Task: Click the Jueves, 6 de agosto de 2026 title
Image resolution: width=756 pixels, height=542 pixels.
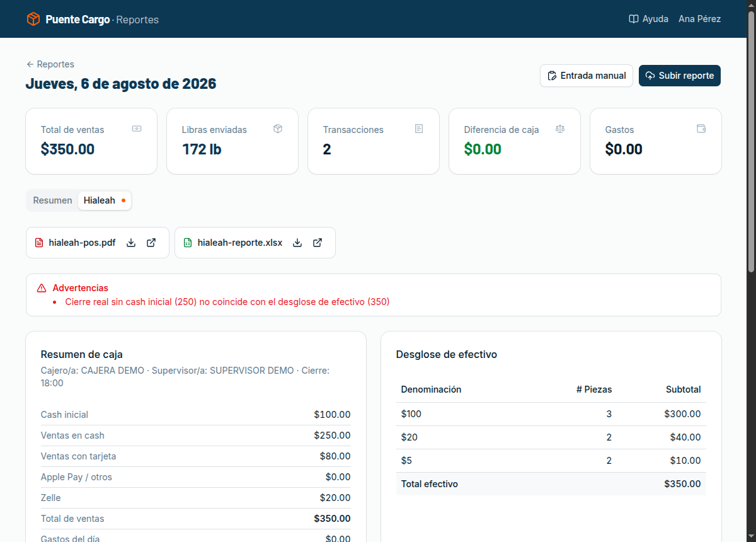Action: 121,84
